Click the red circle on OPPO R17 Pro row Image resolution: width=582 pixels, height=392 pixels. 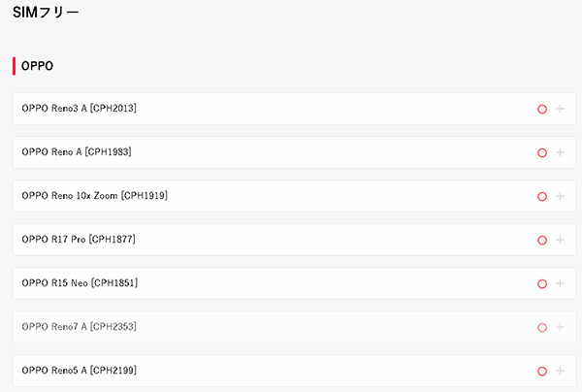[x=542, y=240]
